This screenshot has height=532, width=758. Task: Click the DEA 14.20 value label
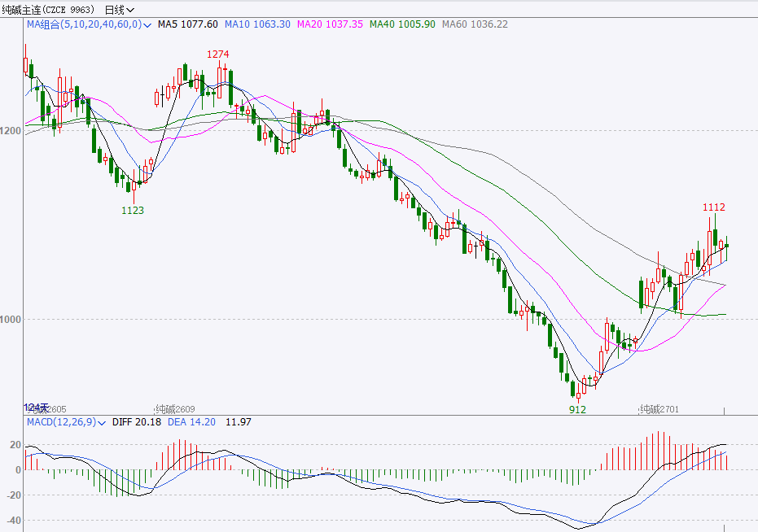click(191, 422)
